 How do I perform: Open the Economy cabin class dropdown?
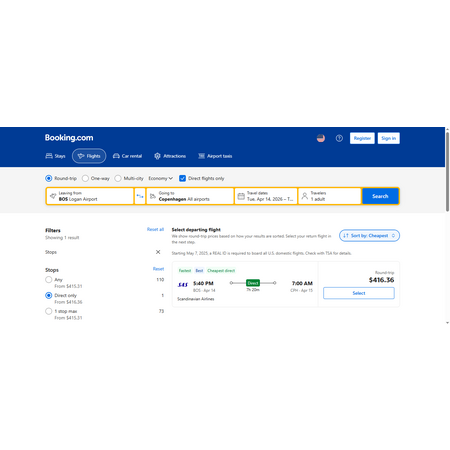160,178
